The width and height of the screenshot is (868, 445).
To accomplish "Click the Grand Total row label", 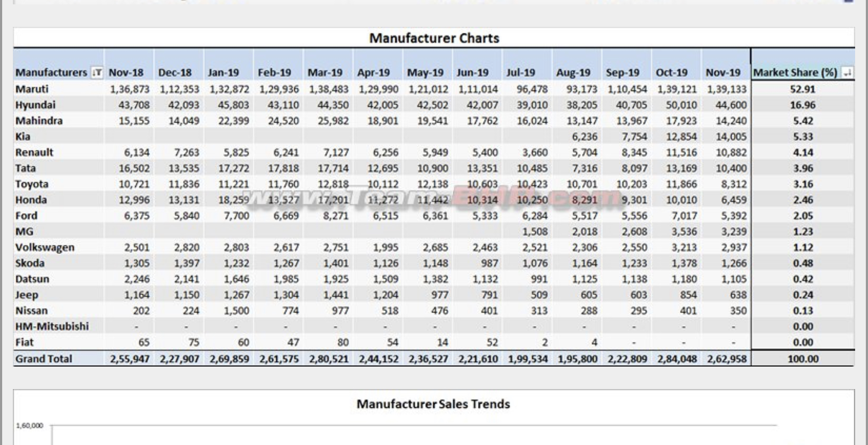I will click(44, 359).
